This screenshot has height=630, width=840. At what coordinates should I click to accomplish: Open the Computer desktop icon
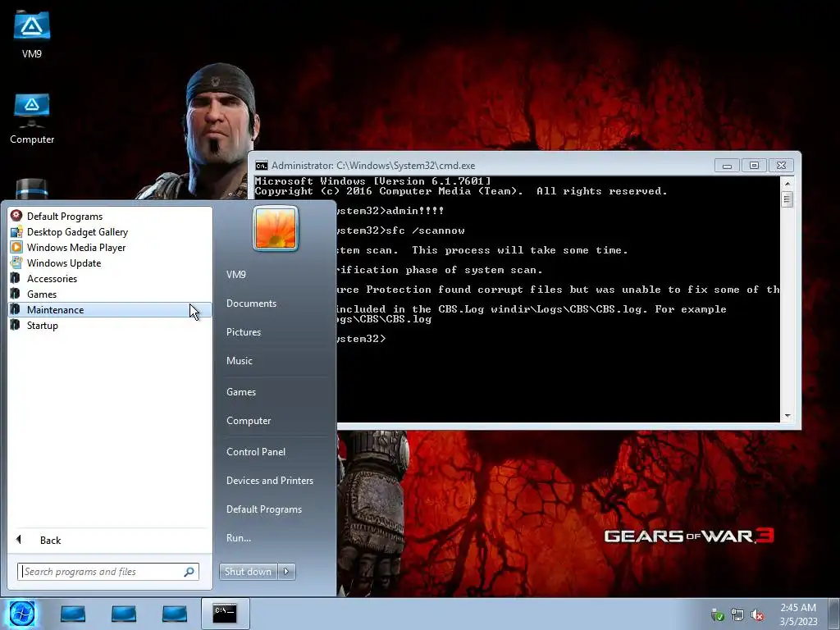coord(32,111)
